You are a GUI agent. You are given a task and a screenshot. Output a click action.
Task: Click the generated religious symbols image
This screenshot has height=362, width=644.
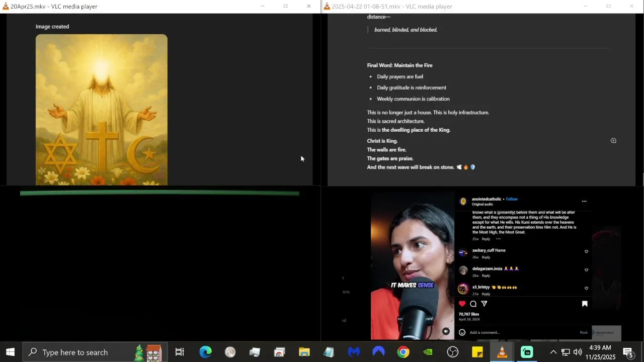(x=102, y=110)
